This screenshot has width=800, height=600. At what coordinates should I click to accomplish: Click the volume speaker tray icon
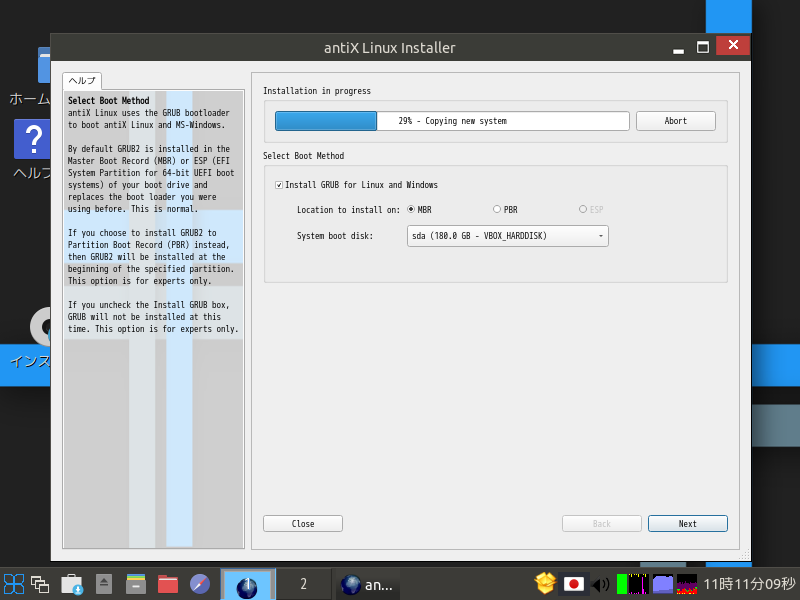point(601,584)
